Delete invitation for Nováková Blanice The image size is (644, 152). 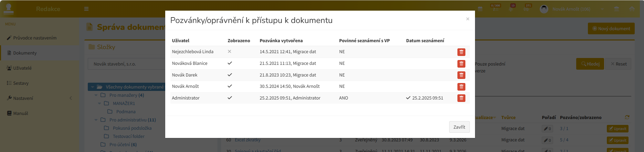pyautogui.click(x=461, y=63)
